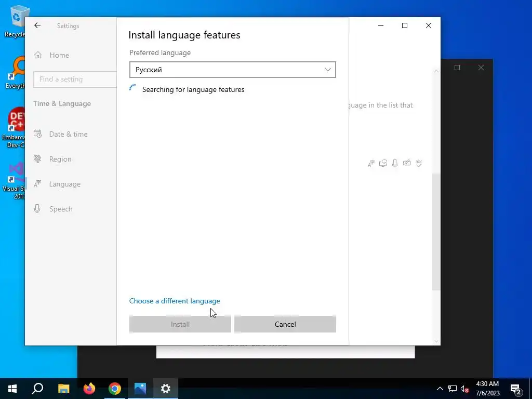Screen dimensions: 532x399
Task: Click the dropdown chevron beside Русский
Action: click(x=327, y=70)
